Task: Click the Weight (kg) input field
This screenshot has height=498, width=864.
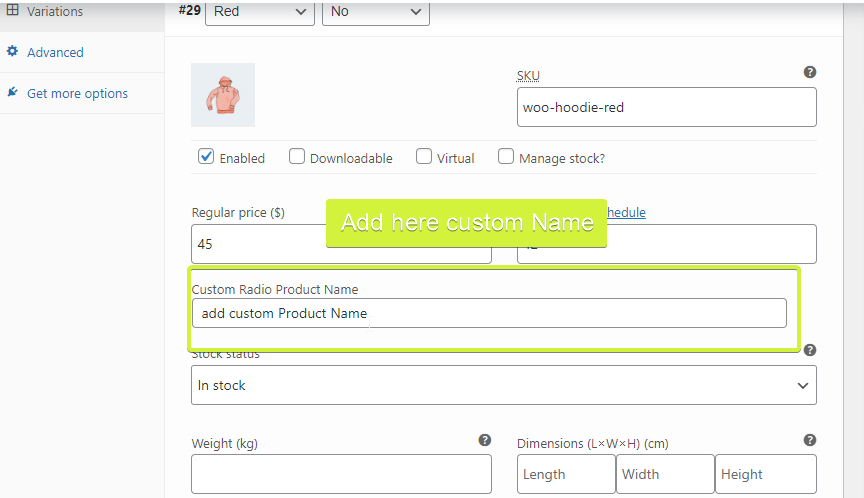Action: coord(341,474)
